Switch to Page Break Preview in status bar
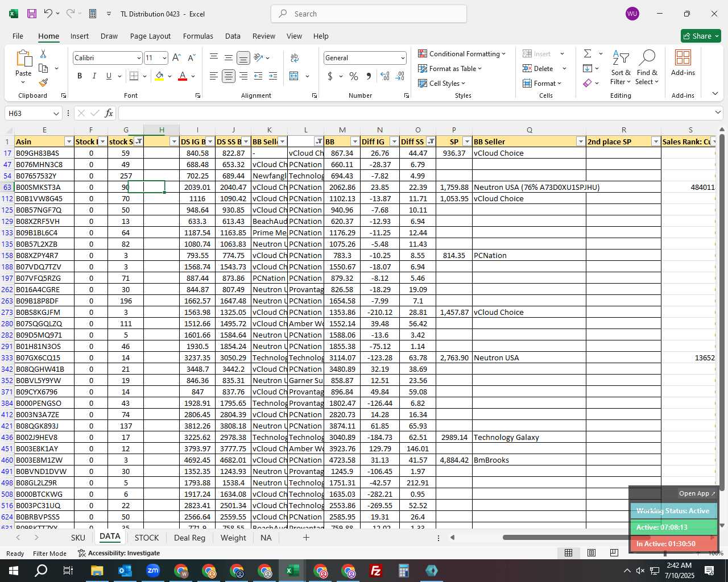This screenshot has height=582, width=728. 614,553
